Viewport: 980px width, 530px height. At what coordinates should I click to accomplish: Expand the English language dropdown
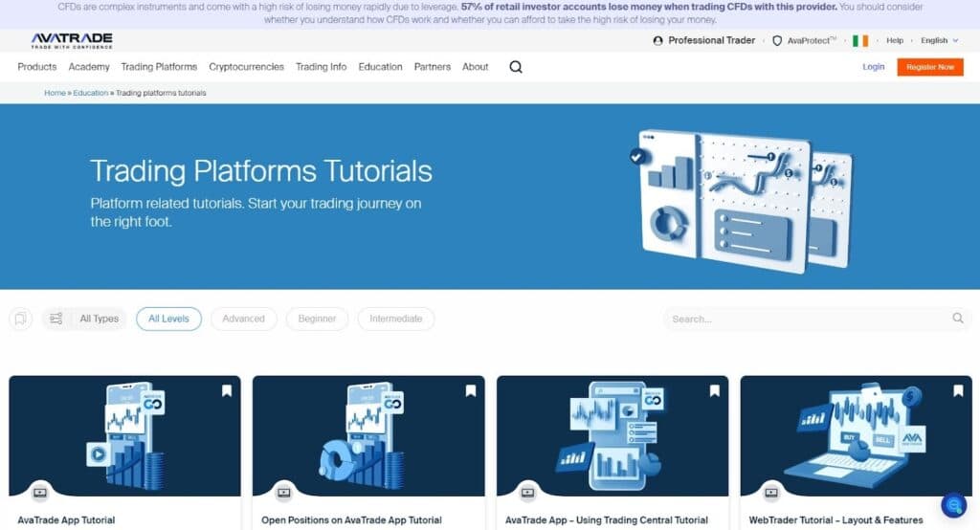click(x=939, y=41)
